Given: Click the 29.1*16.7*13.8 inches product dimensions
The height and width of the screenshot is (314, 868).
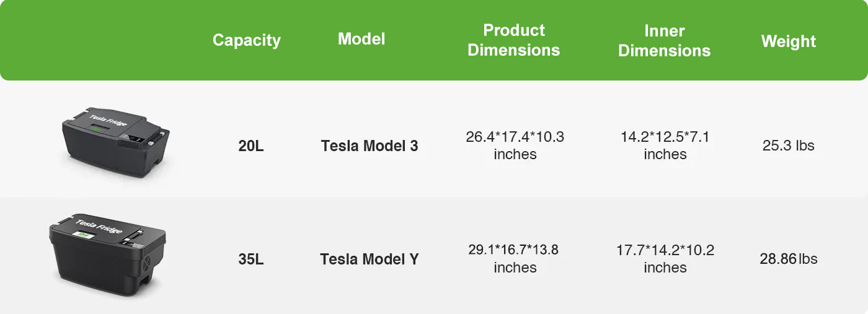Looking at the screenshot, I should (515, 258).
